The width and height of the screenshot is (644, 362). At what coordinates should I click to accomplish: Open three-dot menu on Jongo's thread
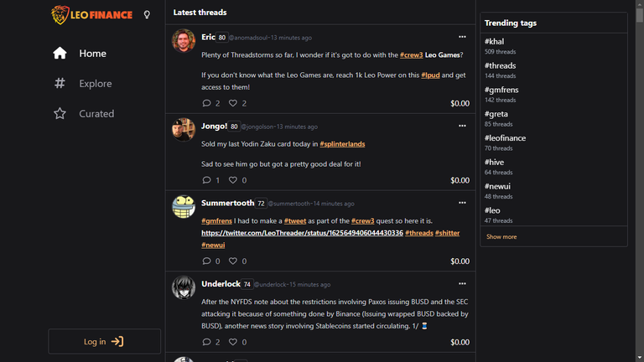click(462, 126)
